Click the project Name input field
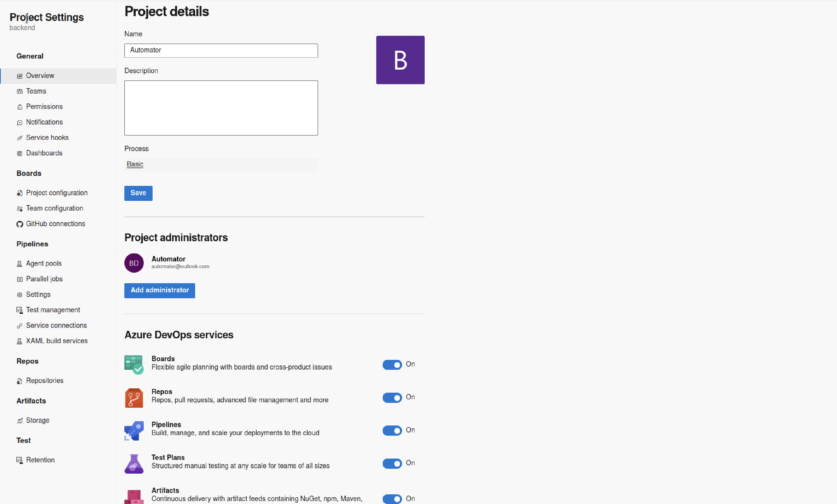Screen dimensions: 837x504 [221, 51]
